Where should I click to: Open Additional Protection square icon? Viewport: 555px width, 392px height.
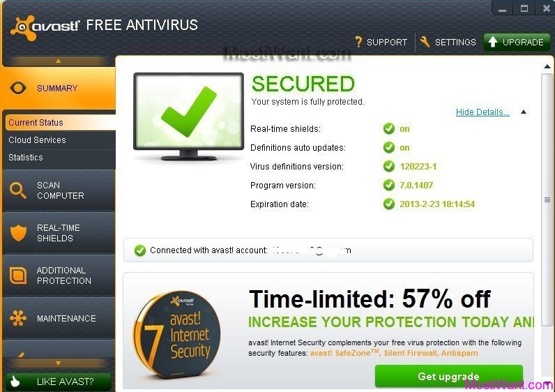(18, 275)
